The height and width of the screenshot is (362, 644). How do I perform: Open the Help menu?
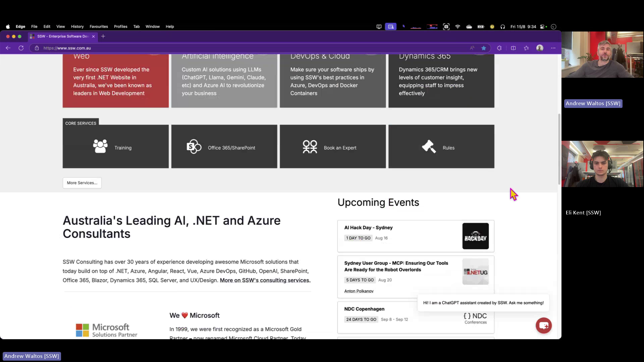point(170,26)
